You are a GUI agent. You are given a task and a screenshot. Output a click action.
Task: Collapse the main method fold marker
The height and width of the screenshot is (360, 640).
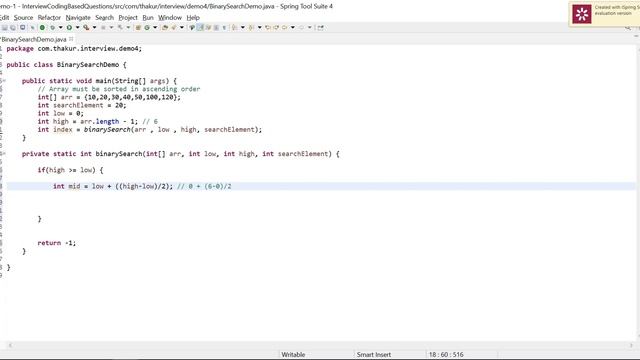(x=4, y=81)
